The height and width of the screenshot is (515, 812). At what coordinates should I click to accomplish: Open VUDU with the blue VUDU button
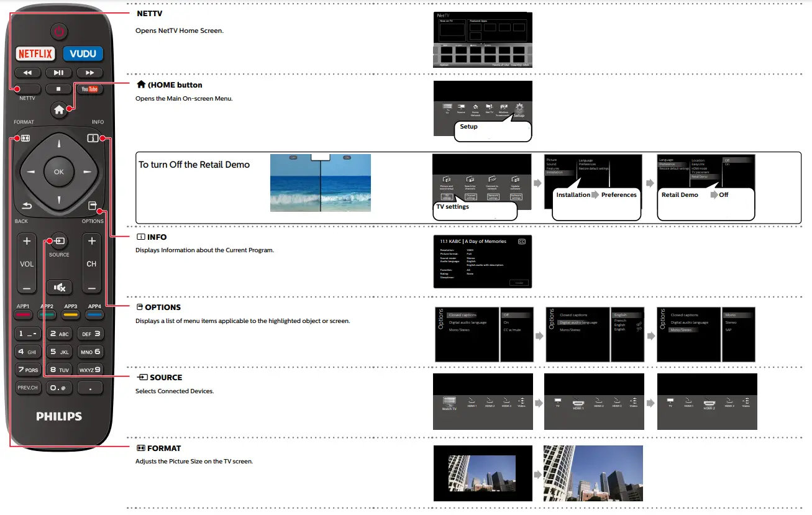[83, 53]
